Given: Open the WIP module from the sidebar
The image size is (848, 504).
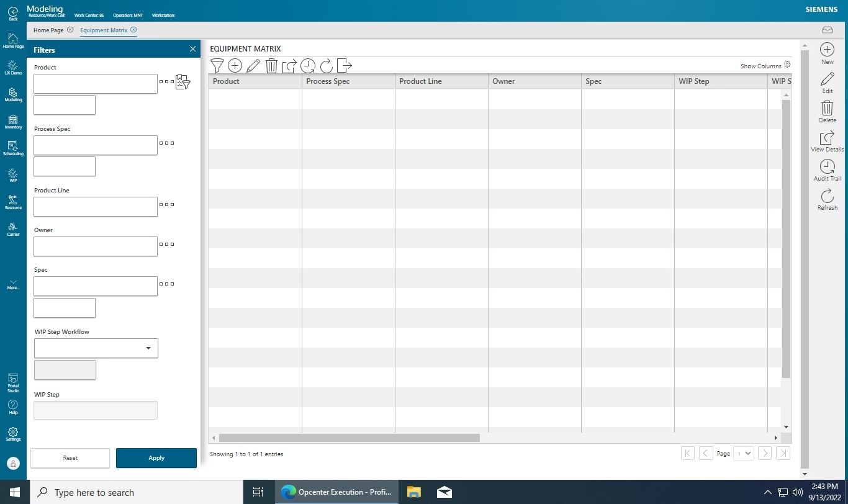Looking at the screenshot, I should tap(13, 176).
